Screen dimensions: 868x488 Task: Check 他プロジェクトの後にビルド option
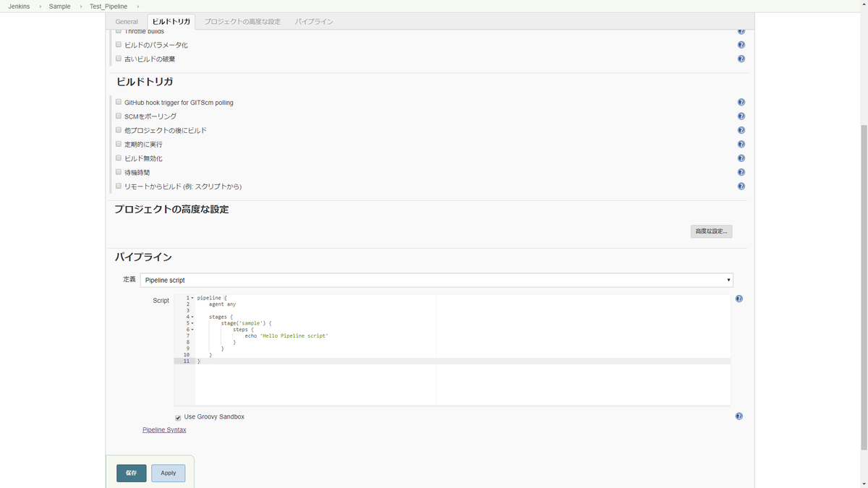pos(119,130)
